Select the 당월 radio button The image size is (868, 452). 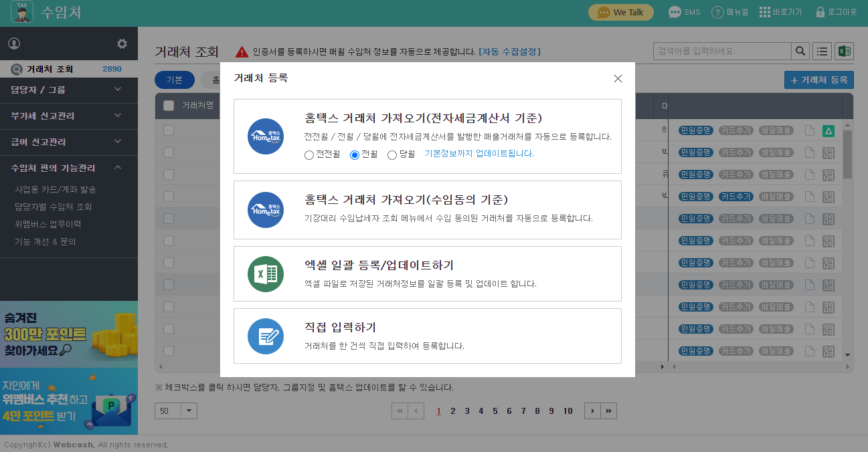point(392,154)
